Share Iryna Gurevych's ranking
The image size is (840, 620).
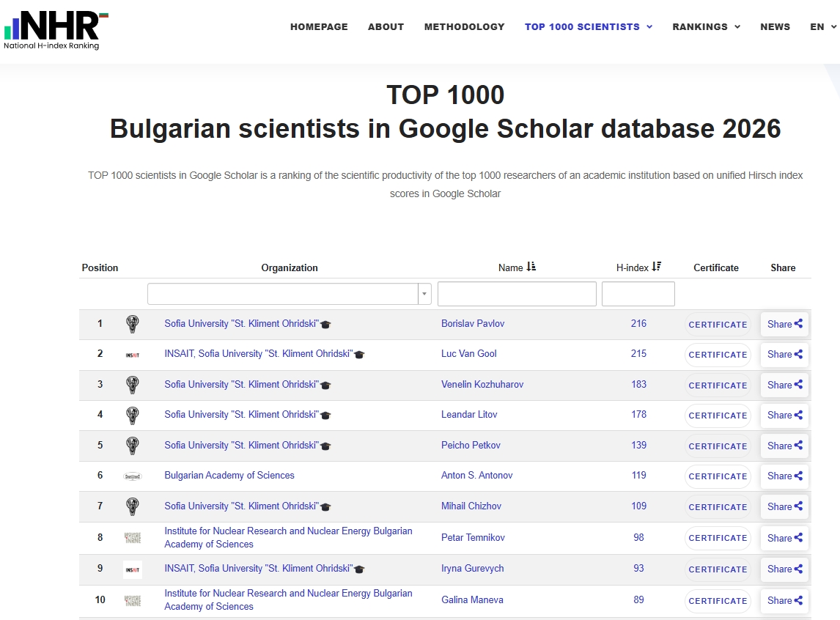784,569
